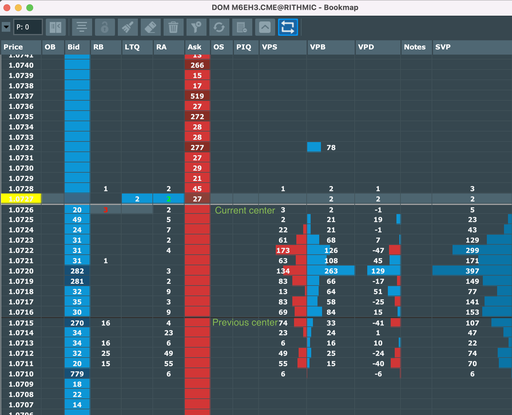Viewport: 512px width, 415px height.
Task: Click the P: 0 position field
Action: click(x=28, y=27)
